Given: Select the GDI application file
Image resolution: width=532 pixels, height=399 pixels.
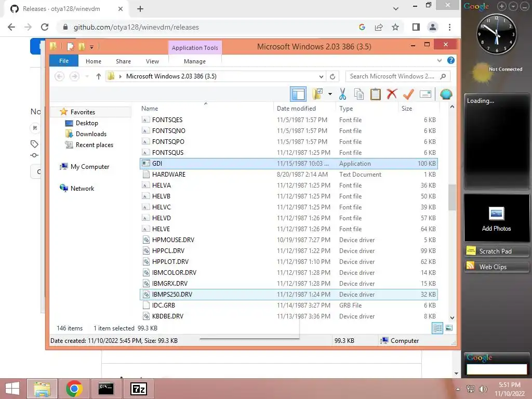Looking at the screenshot, I should coord(289,164).
